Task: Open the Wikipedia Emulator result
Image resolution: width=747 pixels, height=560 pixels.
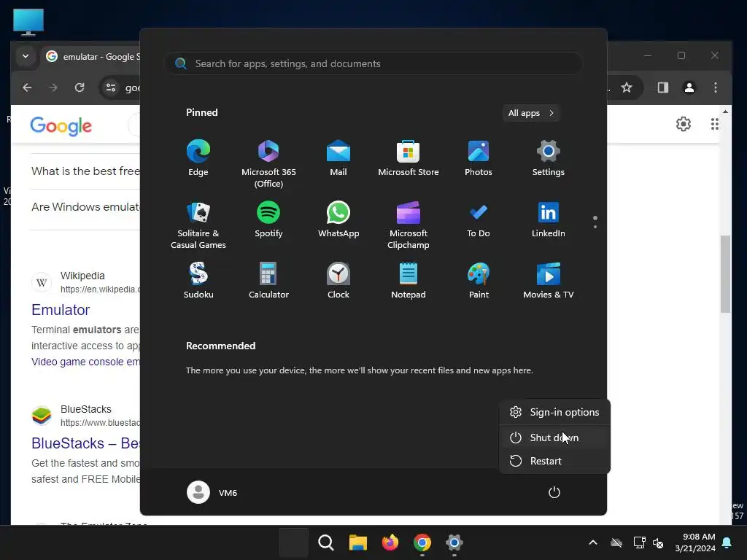Action: pyautogui.click(x=61, y=310)
